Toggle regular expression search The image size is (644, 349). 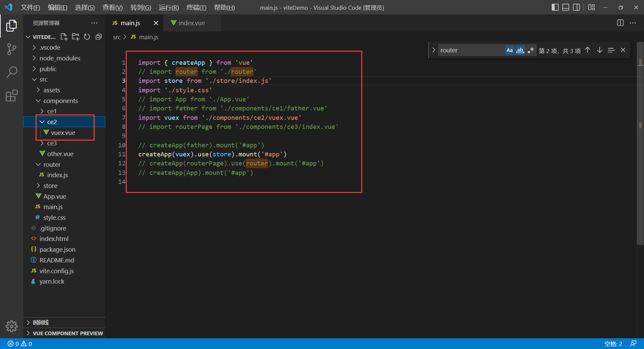[531, 50]
